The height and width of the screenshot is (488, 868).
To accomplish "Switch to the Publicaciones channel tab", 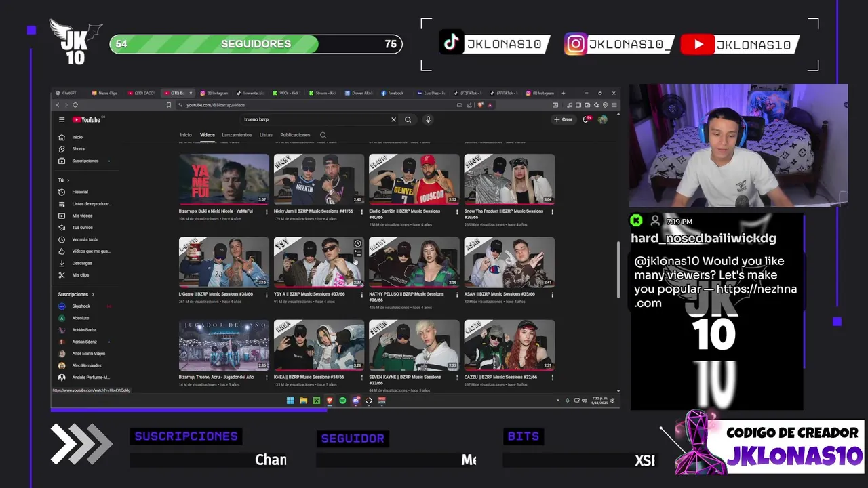I will click(295, 135).
